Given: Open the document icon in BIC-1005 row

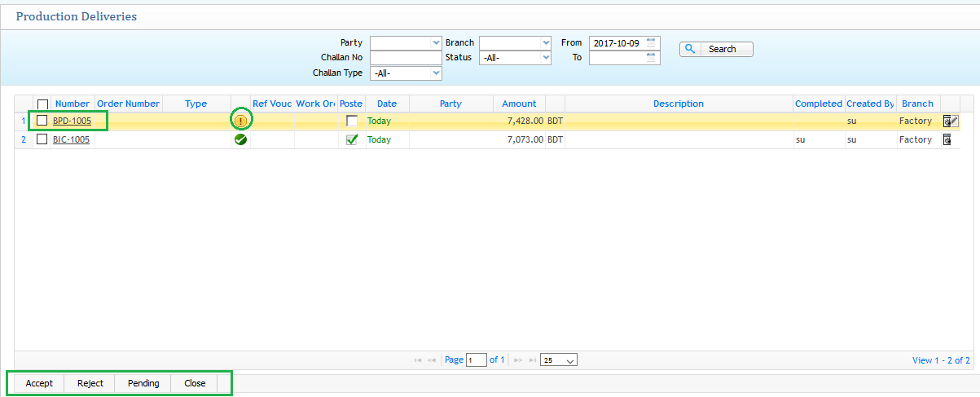Looking at the screenshot, I should pos(947,139).
